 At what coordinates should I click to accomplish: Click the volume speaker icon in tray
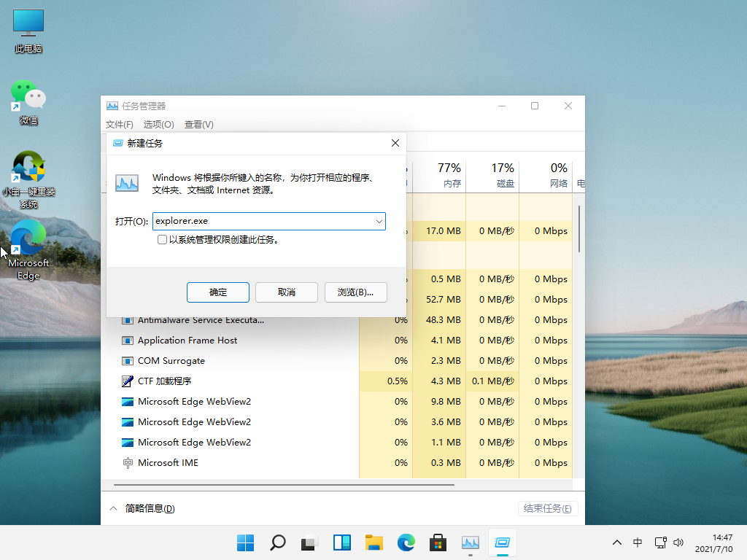tap(678, 542)
